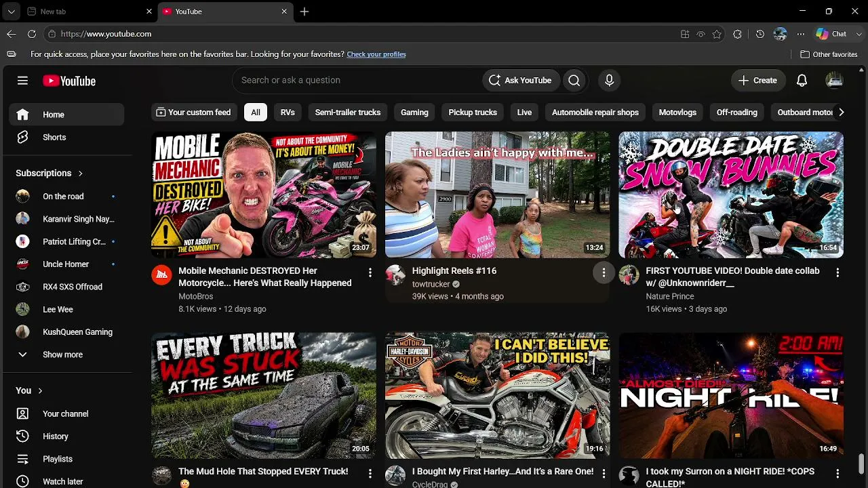Open the new tab plus button

pos(304,12)
